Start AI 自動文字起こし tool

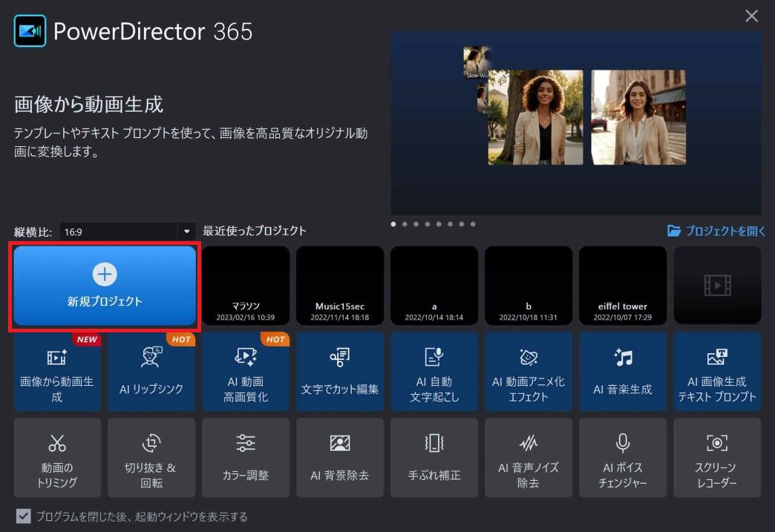(x=434, y=372)
